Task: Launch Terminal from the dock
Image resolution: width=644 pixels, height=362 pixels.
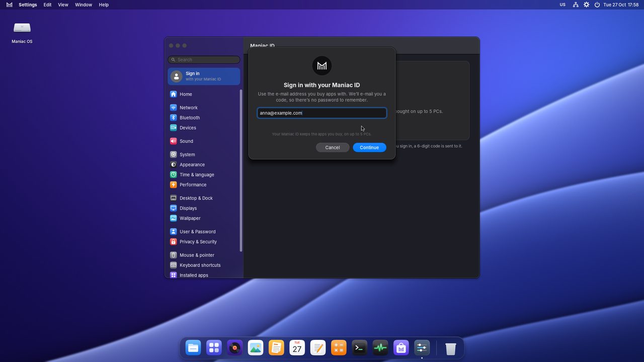Action: click(x=359, y=348)
